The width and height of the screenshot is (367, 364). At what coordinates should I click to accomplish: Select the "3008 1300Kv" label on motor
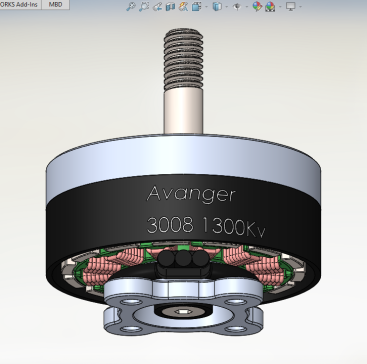tap(206, 226)
